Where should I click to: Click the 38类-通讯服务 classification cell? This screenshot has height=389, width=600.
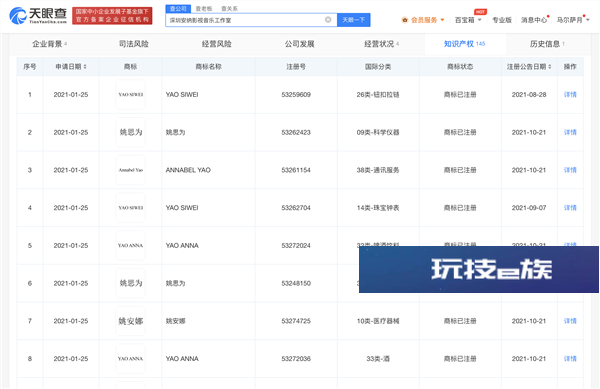coord(378,170)
